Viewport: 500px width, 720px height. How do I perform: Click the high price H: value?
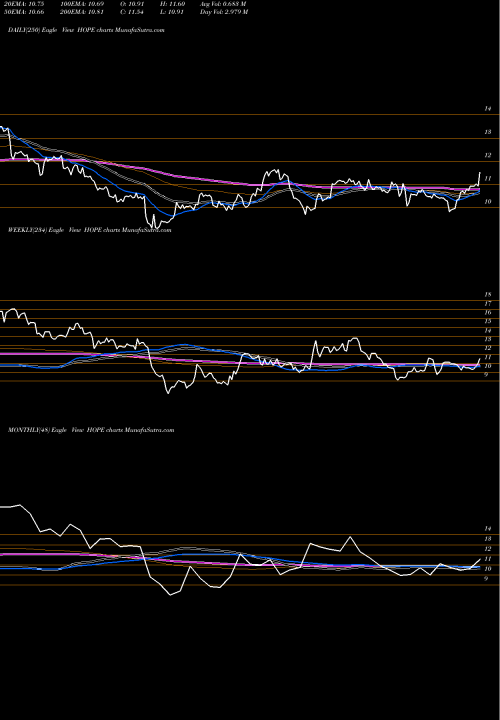172,4
